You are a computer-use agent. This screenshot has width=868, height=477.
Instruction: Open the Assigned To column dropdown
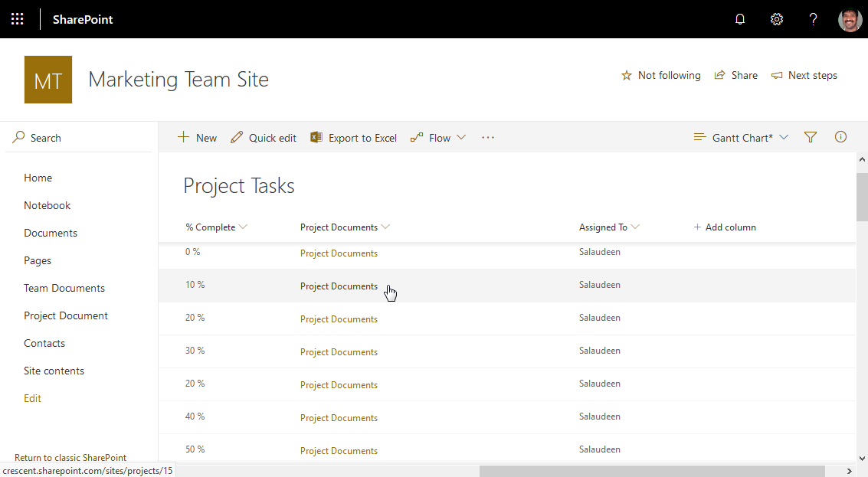(x=637, y=227)
